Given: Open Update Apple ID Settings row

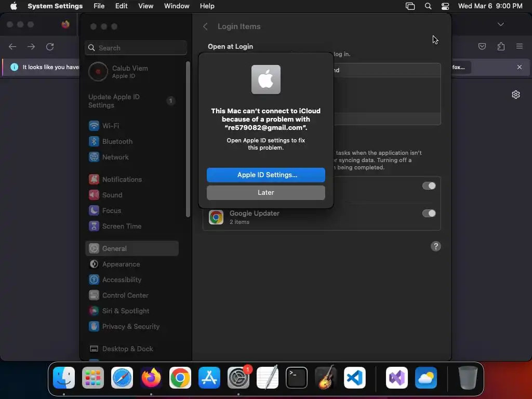Looking at the screenshot, I should [132, 101].
